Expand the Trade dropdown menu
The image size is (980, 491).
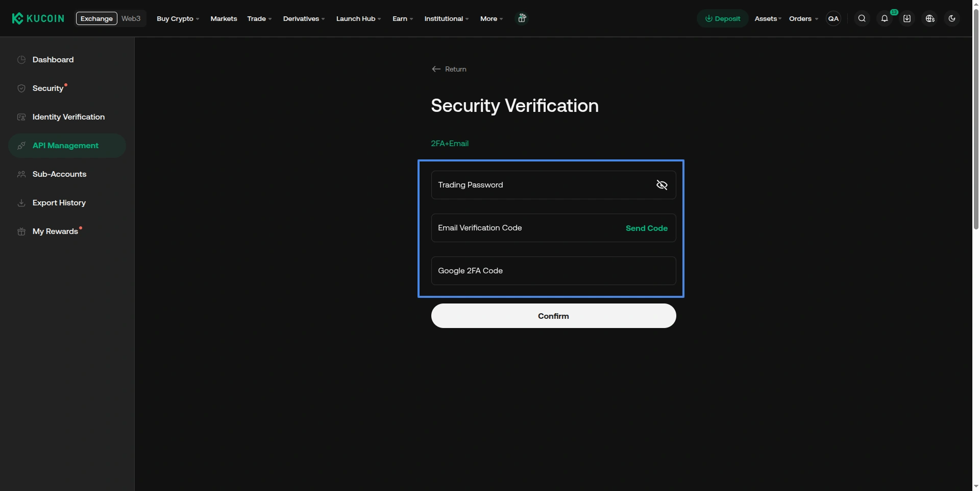259,18
